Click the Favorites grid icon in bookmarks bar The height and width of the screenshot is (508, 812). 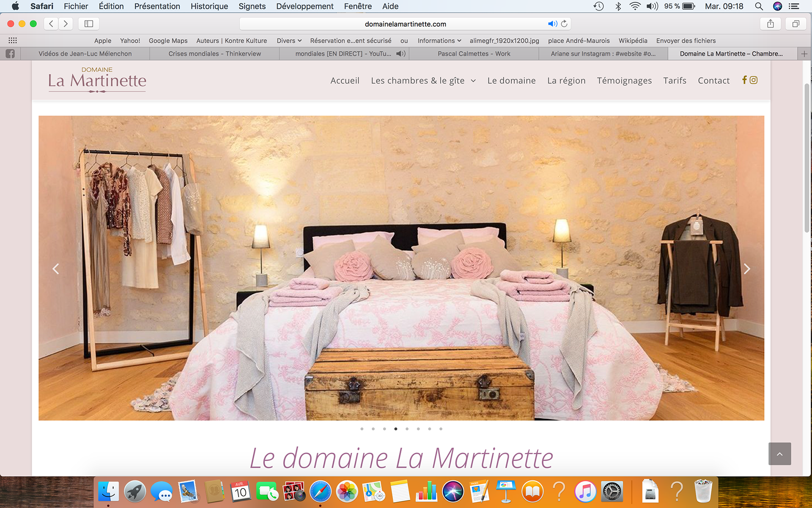pos(13,41)
